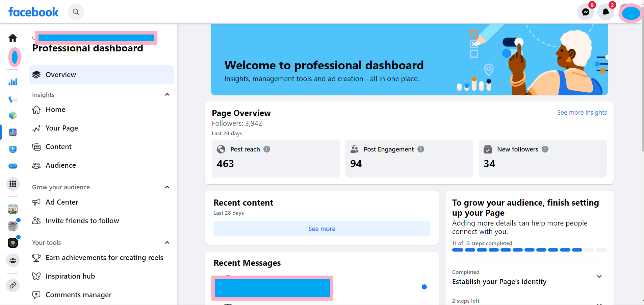
Task: Open the gaming controller icon in sidebar
Action: 13,166
